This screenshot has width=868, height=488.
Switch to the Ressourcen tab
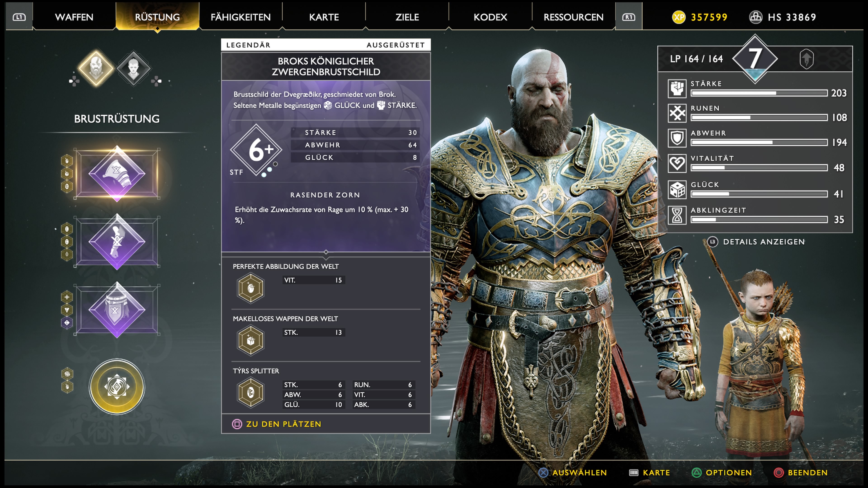(x=573, y=17)
